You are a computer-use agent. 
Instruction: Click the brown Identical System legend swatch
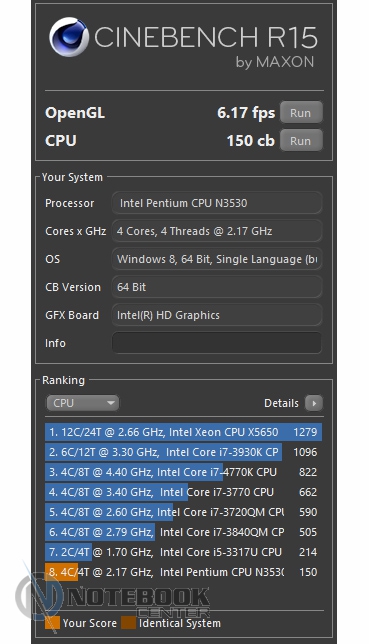(x=128, y=623)
